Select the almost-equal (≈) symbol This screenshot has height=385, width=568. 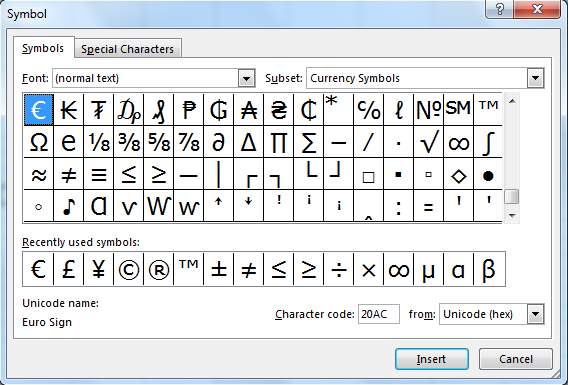(38, 174)
